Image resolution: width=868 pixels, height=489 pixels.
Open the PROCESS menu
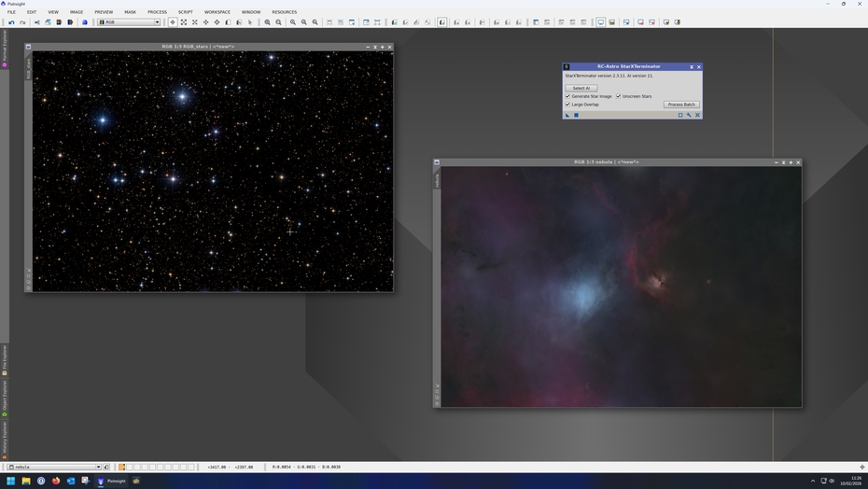(x=157, y=12)
